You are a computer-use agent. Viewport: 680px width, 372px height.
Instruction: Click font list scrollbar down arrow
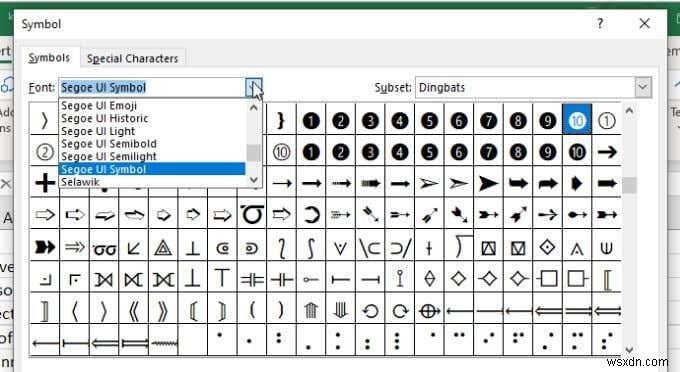click(254, 179)
